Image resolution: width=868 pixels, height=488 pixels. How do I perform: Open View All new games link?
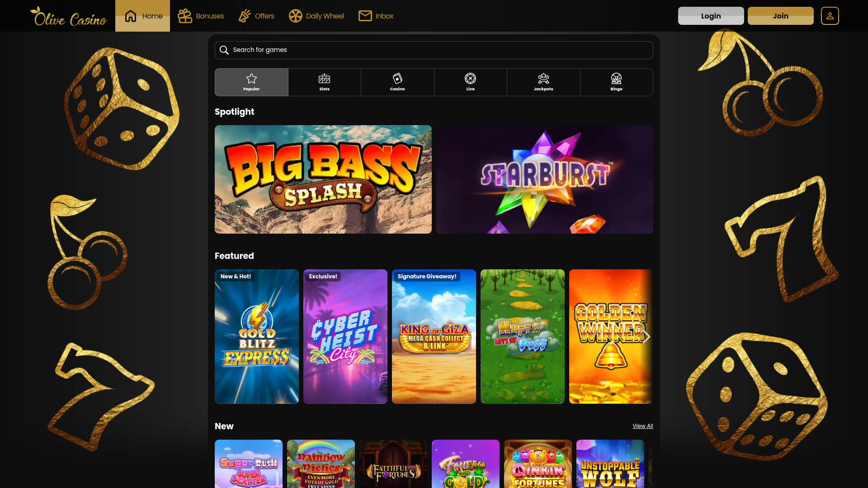643,426
